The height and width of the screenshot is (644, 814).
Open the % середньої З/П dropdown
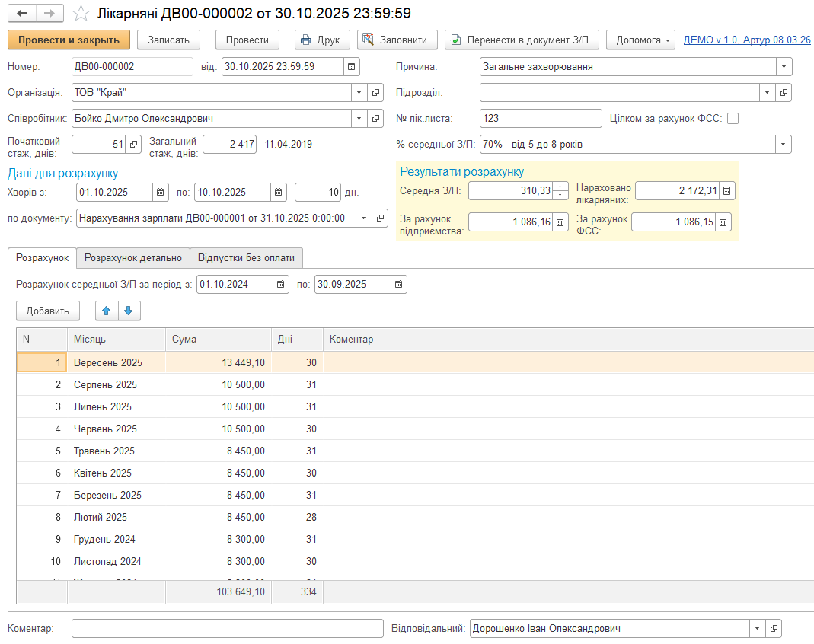point(784,145)
